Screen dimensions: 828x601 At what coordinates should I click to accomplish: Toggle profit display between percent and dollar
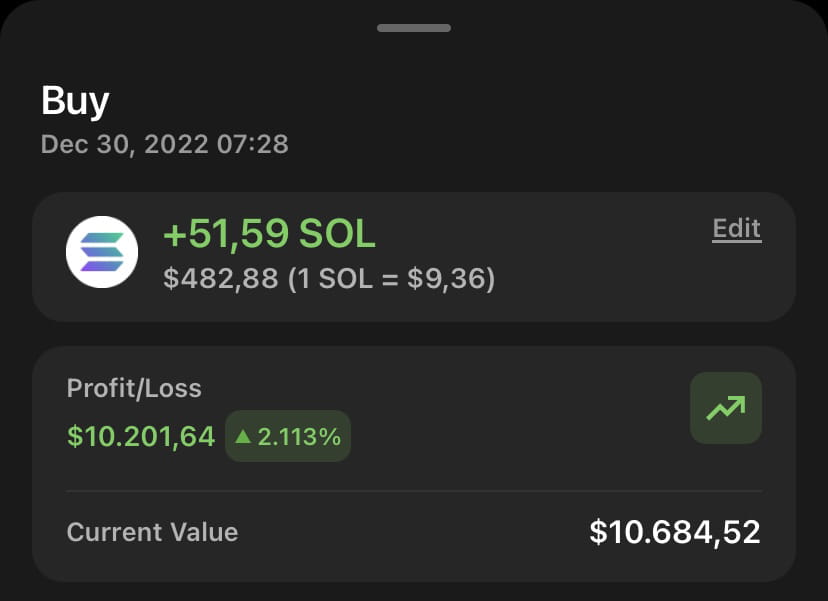point(288,436)
